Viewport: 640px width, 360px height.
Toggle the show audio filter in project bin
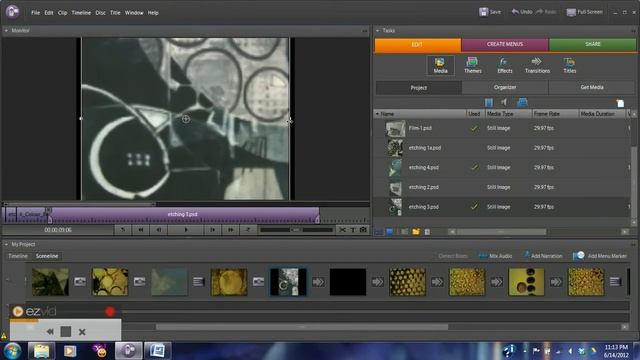pyautogui.click(x=504, y=102)
